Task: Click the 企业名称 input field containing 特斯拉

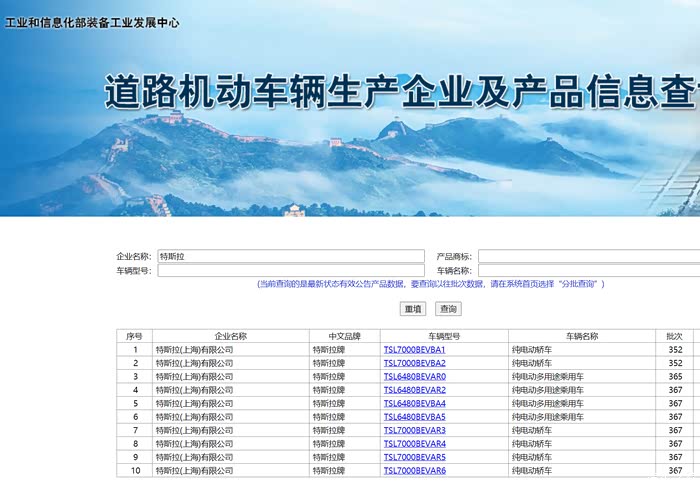Action: (290, 256)
